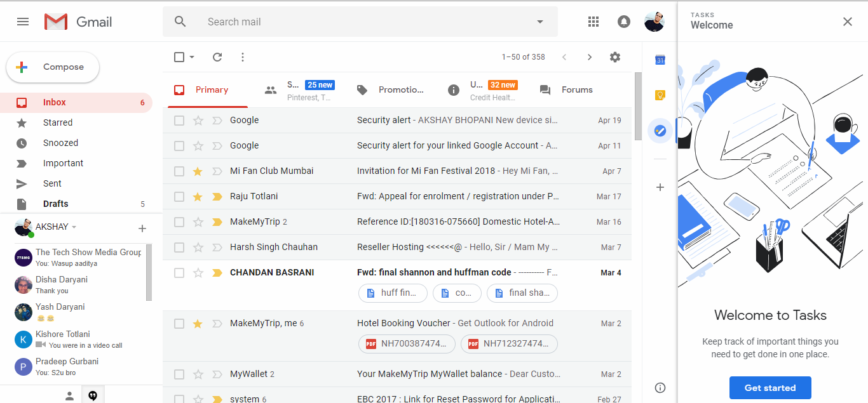Open Compose to write a new email
The width and height of the screenshot is (868, 403).
coord(53,67)
